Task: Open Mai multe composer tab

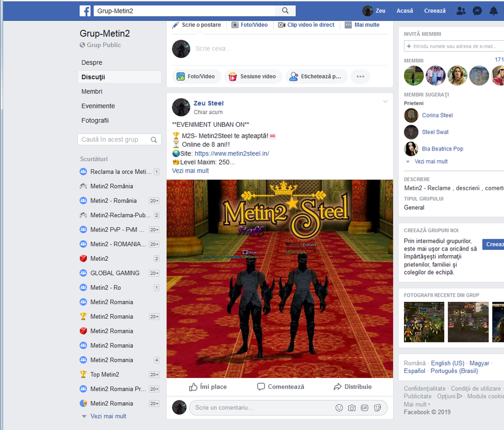Action: point(362,25)
